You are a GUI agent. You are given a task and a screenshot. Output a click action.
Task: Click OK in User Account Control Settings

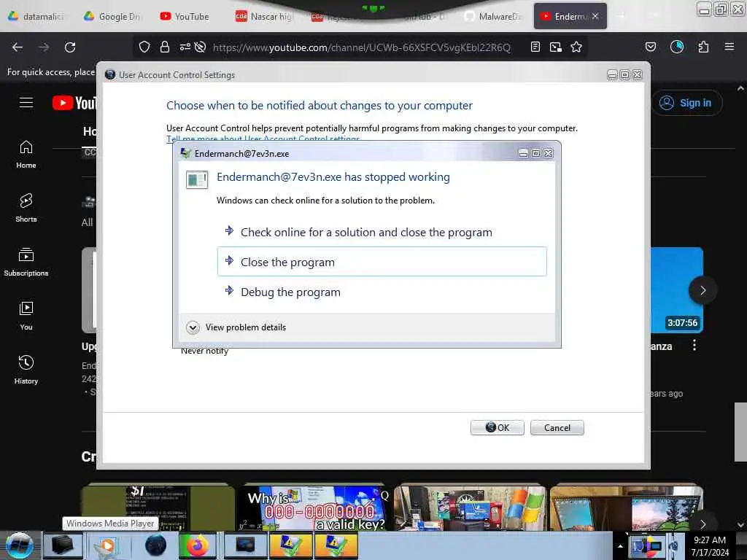point(497,427)
